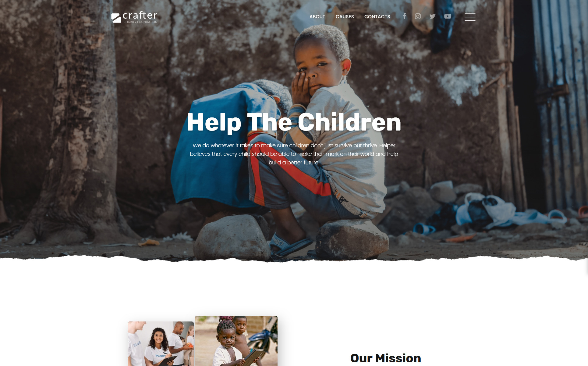Click the crafter wordmark text
The image size is (588, 366).
(140, 15)
